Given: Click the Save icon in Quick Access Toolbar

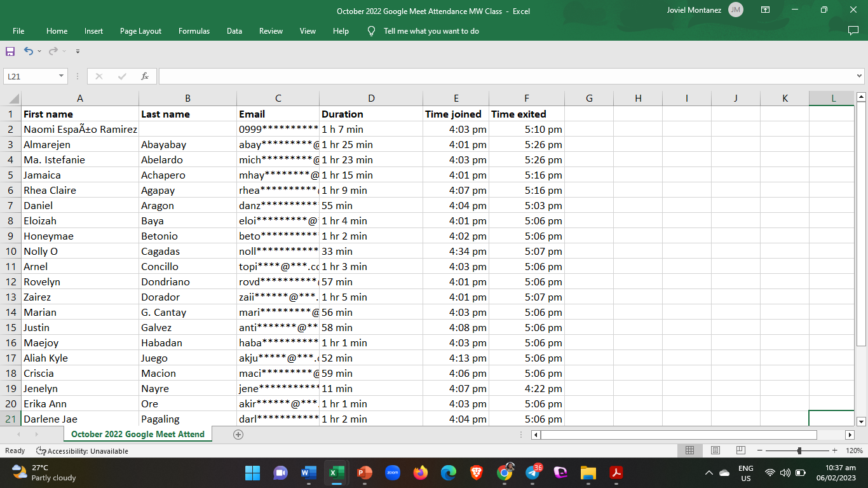Looking at the screenshot, I should click(x=10, y=51).
